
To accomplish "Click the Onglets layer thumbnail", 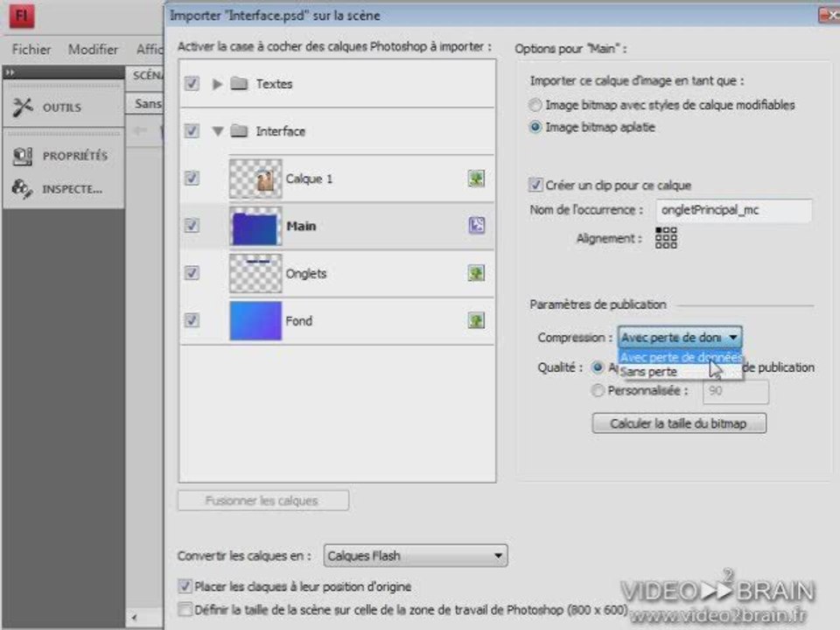I will pyautogui.click(x=255, y=273).
